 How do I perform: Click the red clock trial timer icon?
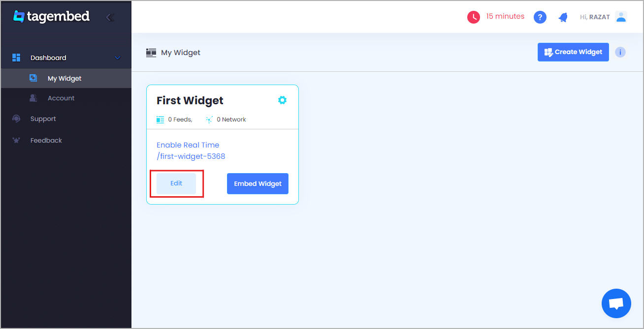point(473,16)
